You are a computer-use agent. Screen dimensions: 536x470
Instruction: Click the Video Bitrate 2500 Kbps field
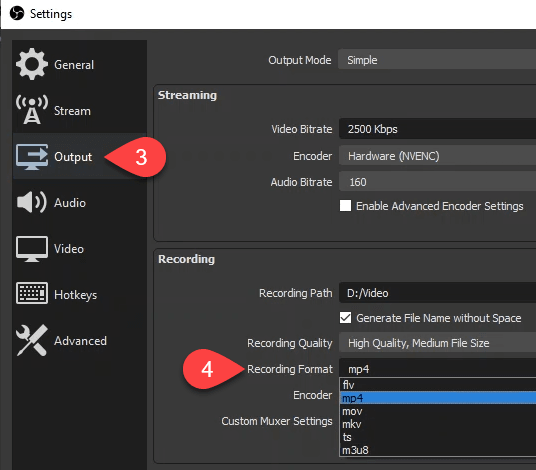(437, 129)
